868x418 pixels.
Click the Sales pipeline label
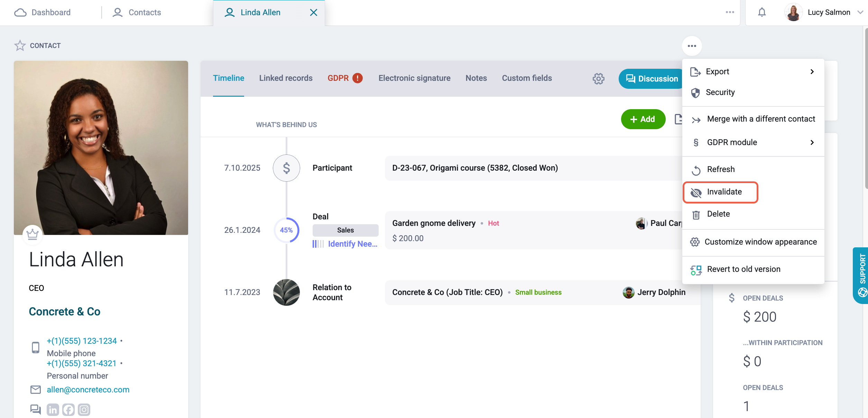tap(345, 230)
